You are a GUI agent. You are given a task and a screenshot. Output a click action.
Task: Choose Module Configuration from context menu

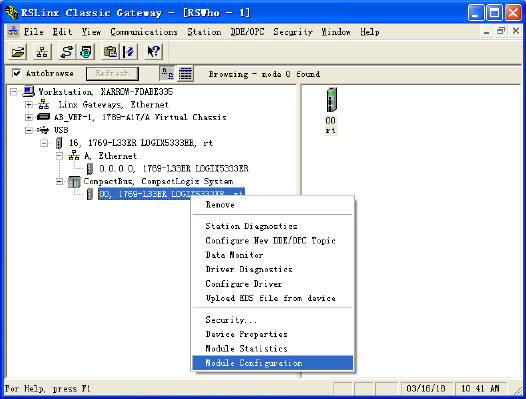(272, 363)
